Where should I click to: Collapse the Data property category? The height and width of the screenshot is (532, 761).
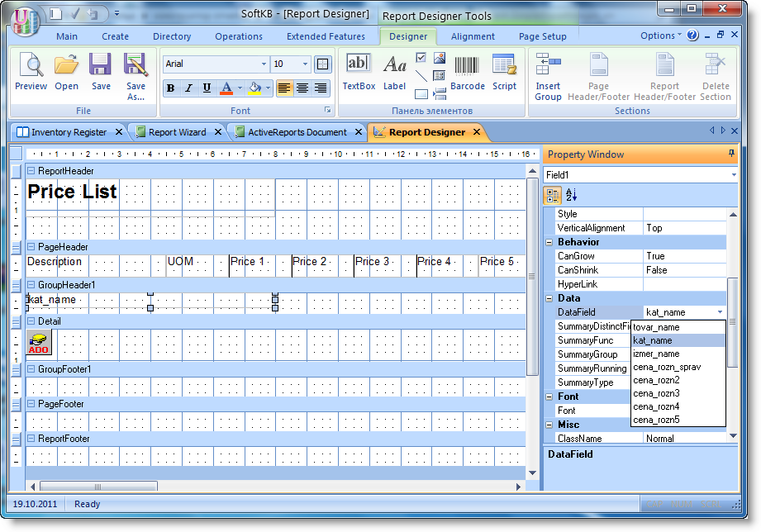(x=549, y=298)
